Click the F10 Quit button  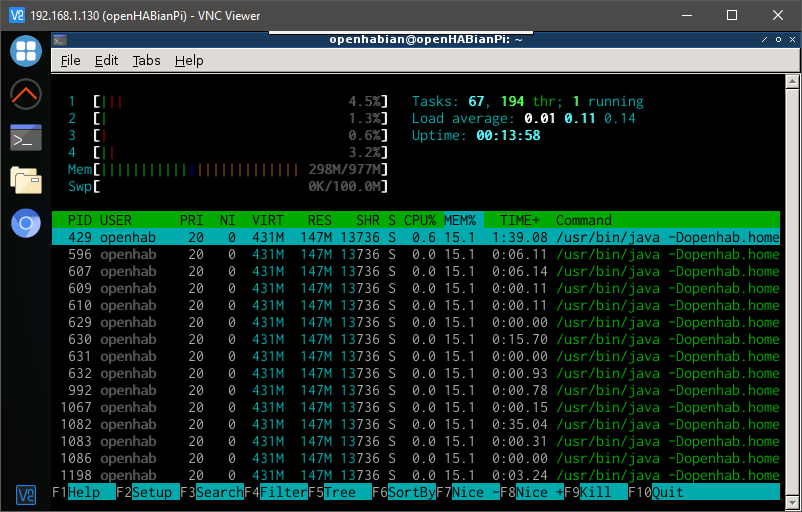coord(668,492)
